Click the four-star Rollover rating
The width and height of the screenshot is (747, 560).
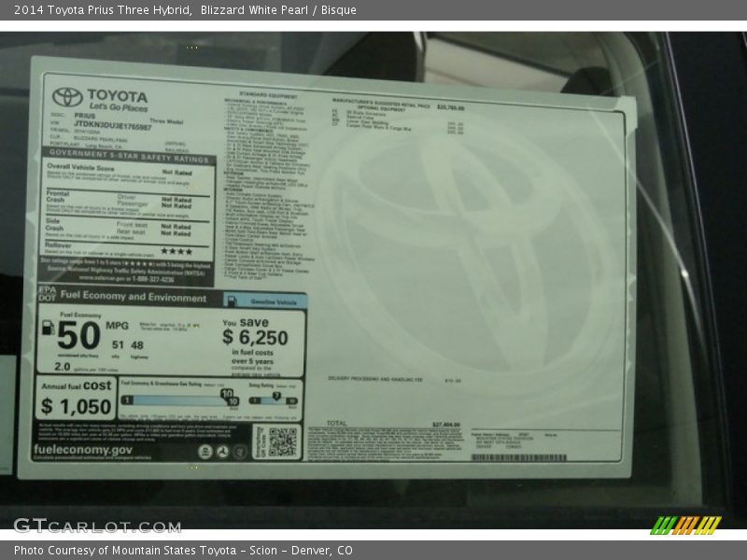coord(176,251)
